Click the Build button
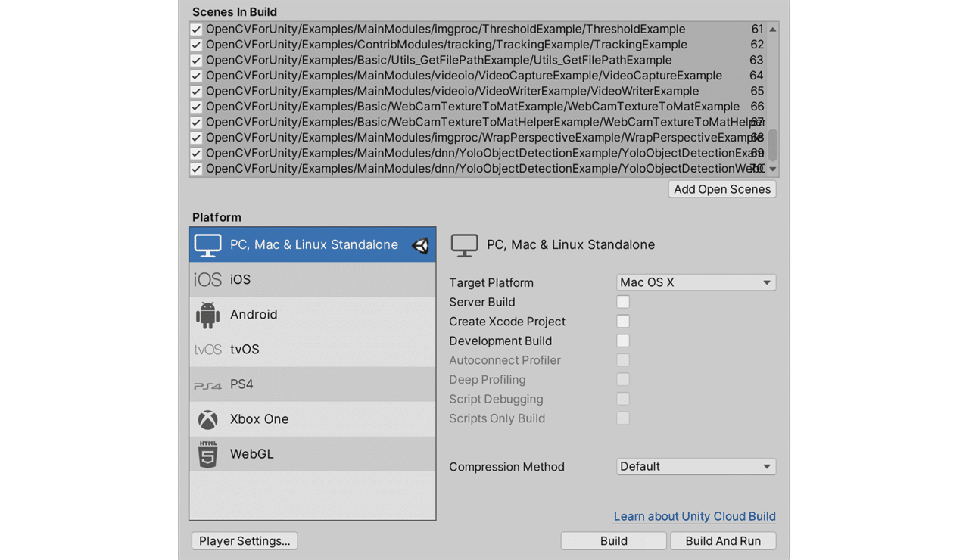The width and height of the screenshot is (969, 560). click(614, 541)
